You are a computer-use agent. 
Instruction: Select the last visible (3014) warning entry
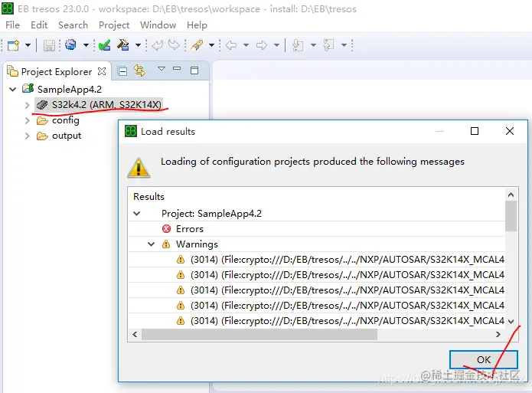[317, 321]
